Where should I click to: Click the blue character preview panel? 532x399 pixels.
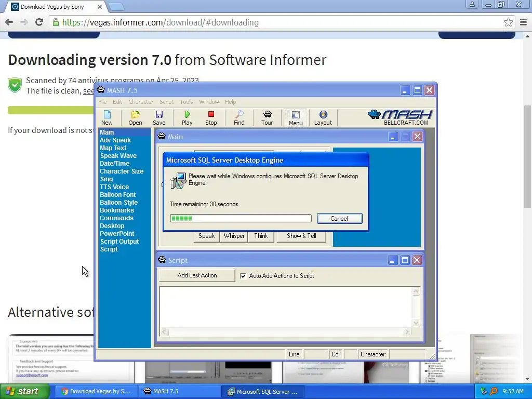pyautogui.click(x=377, y=197)
